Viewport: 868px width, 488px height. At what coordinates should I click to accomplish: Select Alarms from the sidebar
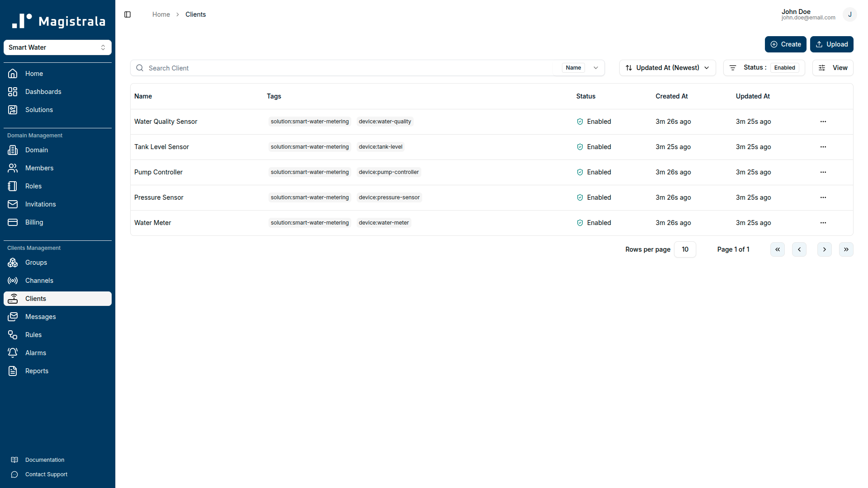[35, 353]
